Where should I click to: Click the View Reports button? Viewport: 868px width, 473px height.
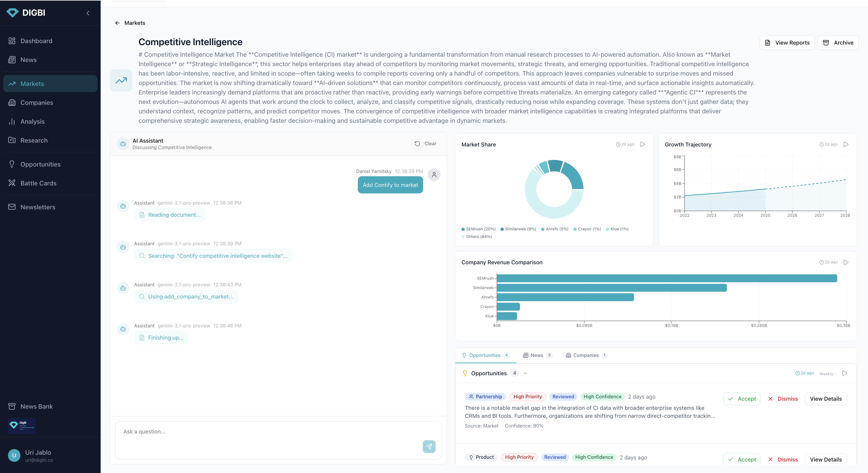[x=787, y=43]
